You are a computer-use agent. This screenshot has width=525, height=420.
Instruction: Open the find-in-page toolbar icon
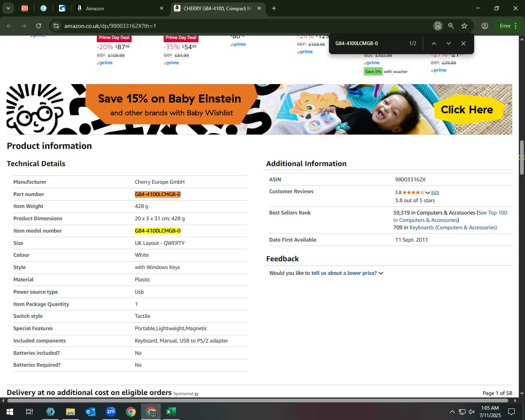pos(438,26)
